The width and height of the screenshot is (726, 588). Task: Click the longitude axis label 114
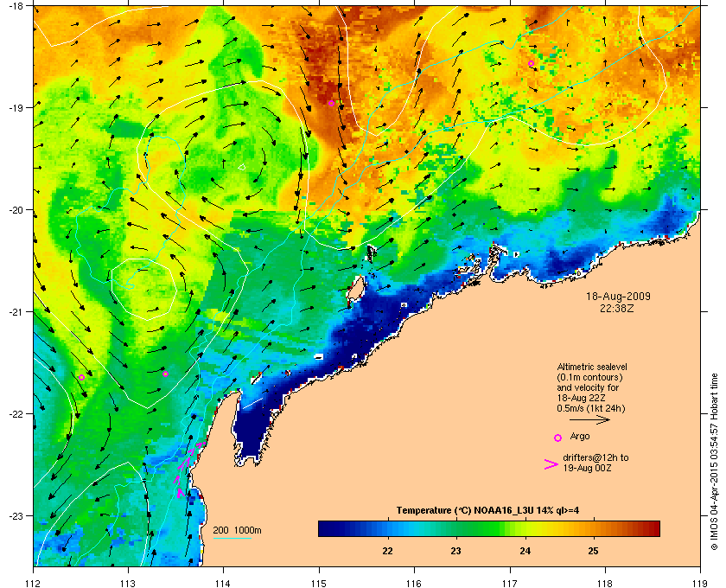pos(223,583)
